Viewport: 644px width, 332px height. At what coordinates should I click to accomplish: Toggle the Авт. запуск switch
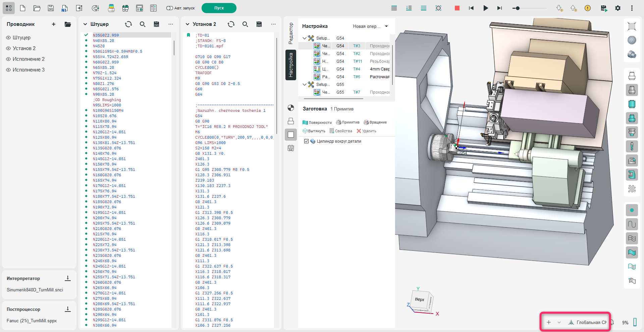tap(170, 8)
